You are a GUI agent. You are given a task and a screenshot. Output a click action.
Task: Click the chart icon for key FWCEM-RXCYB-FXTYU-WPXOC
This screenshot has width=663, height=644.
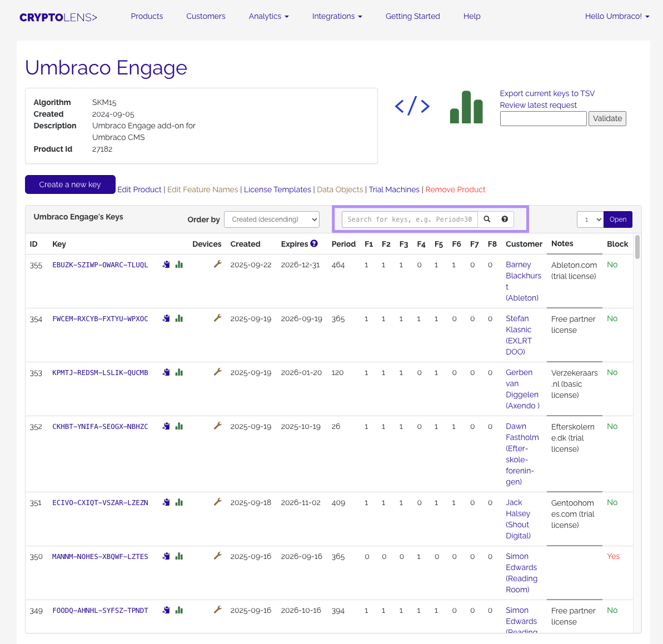click(x=179, y=318)
